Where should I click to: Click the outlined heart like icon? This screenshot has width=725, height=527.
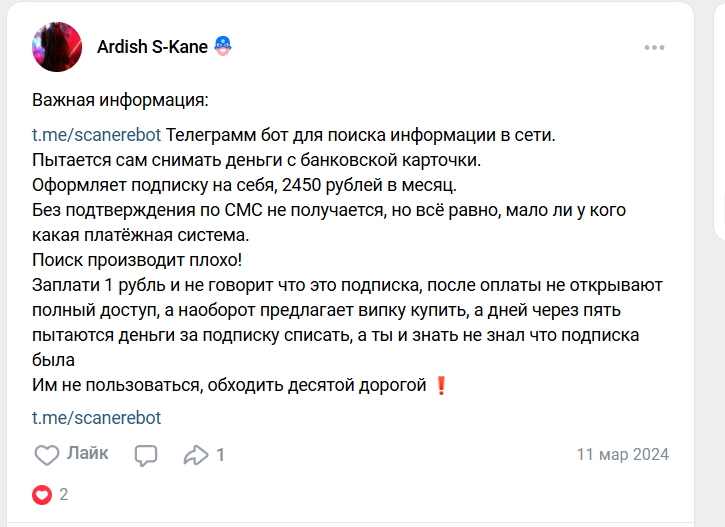pyautogui.click(x=47, y=455)
